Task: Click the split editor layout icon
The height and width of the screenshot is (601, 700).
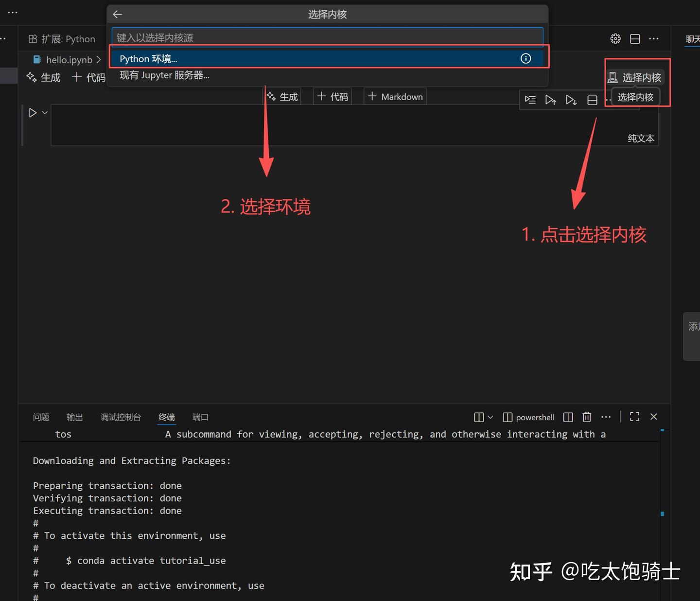Action: point(635,38)
